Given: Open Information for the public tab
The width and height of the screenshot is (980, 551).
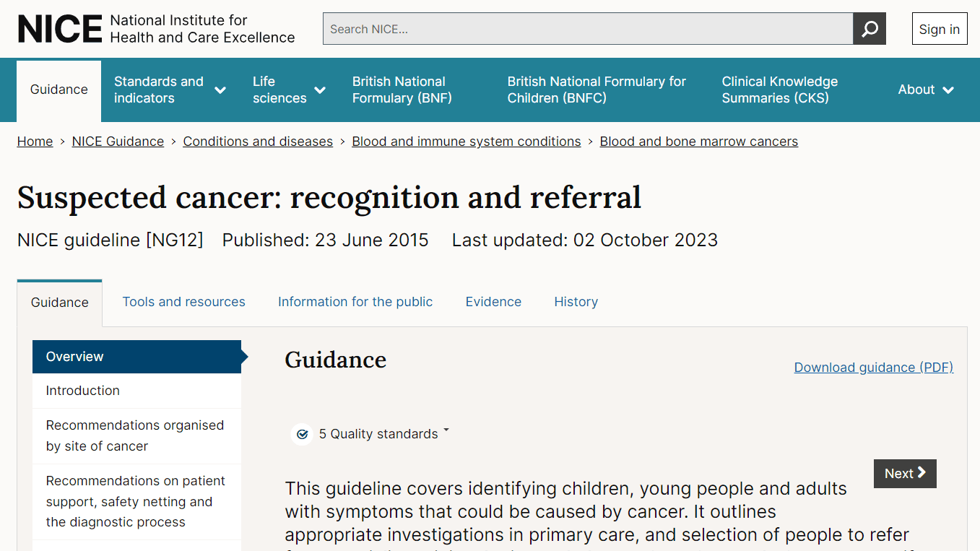Looking at the screenshot, I should pos(355,302).
